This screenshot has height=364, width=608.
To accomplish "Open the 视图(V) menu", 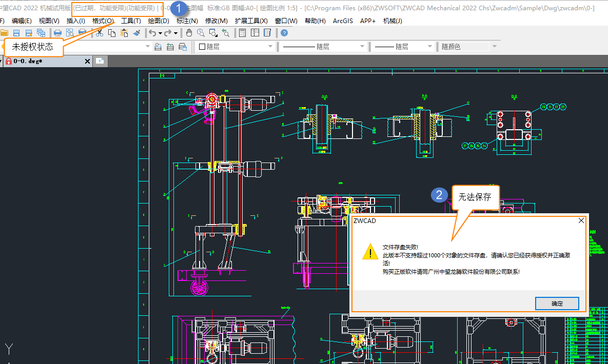I will 49,21.
